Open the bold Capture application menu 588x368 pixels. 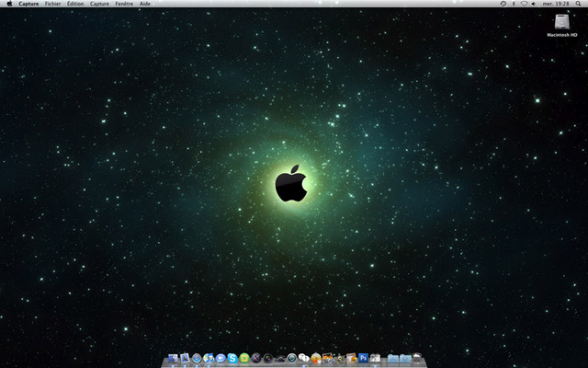(28, 4)
